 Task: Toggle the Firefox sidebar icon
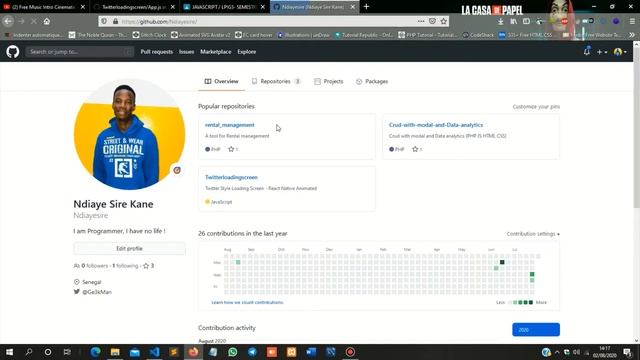click(x=527, y=21)
